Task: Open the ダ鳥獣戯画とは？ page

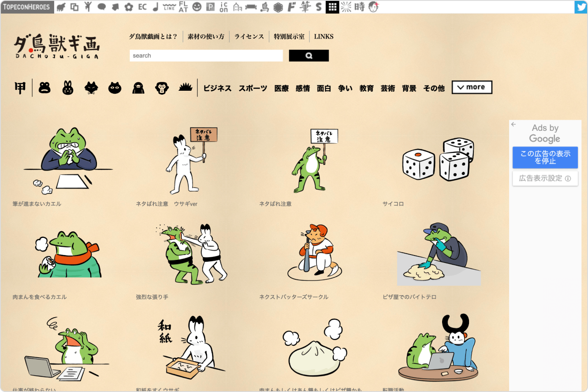Action: pos(153,37)
